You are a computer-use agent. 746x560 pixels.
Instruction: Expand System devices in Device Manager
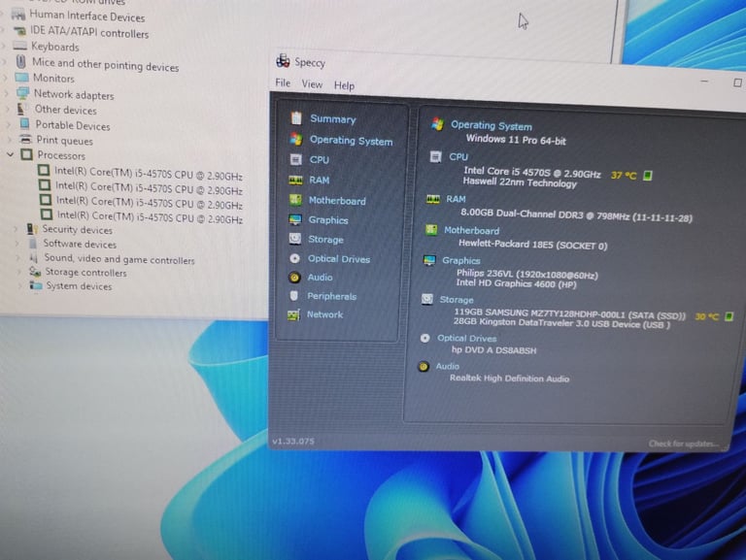pos(20,285)
